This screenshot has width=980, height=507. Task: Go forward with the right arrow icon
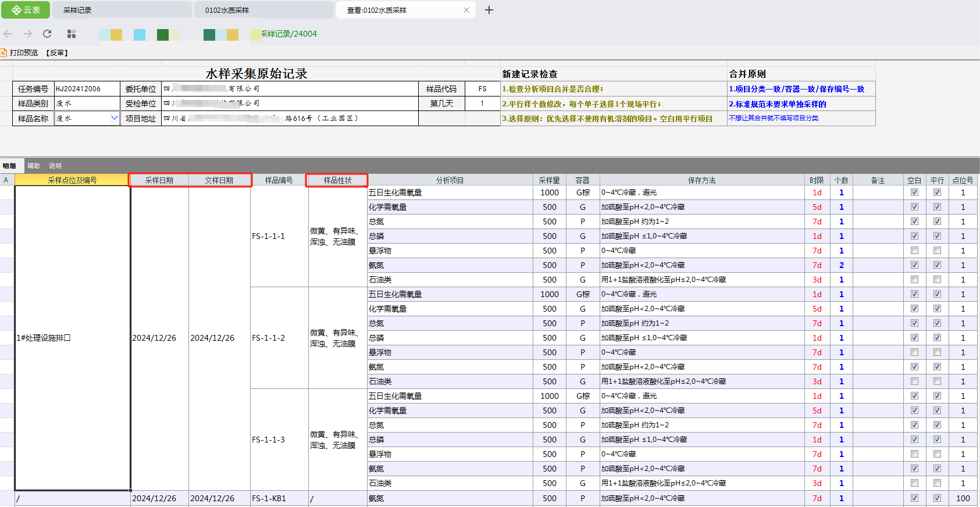point(27,34)
